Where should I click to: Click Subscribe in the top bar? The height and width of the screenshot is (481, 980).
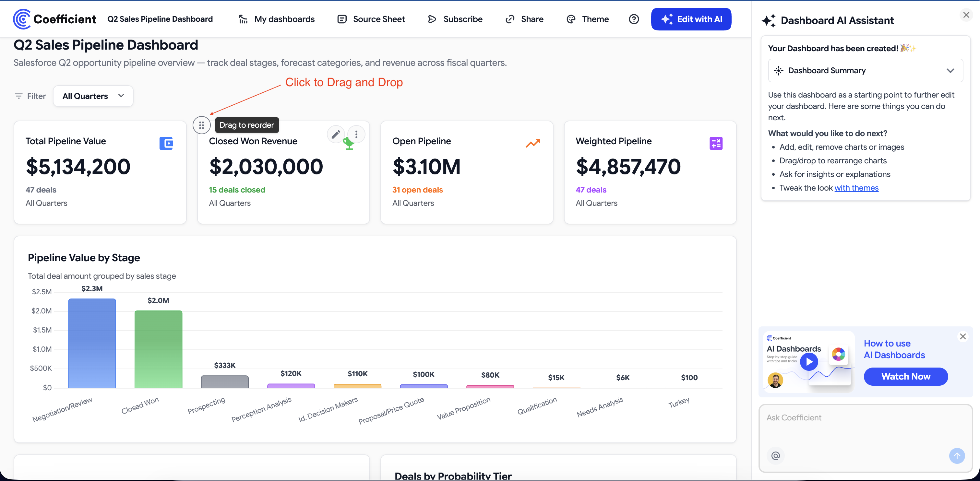tap(455, 19)
